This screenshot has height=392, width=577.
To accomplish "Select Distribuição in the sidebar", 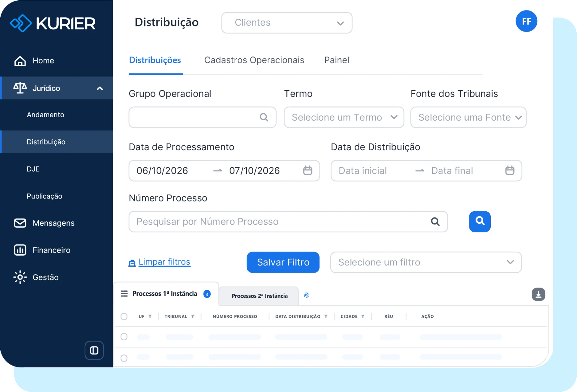I will click(x=56, y=142).
